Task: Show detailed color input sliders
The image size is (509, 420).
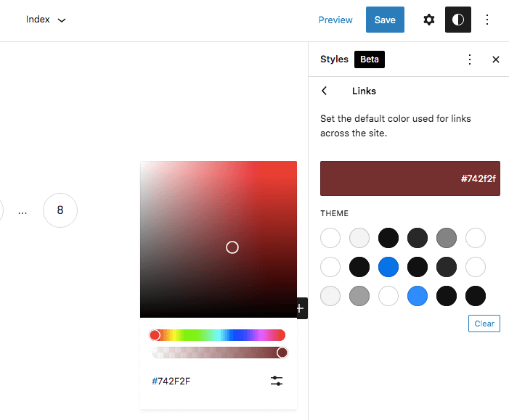Action: point(277,381)
